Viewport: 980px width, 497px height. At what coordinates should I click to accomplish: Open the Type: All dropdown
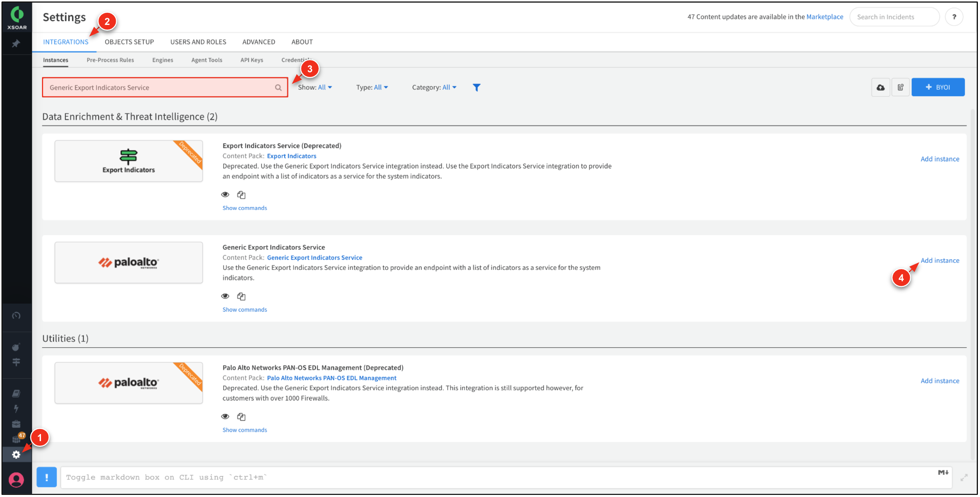click(372, 88)
